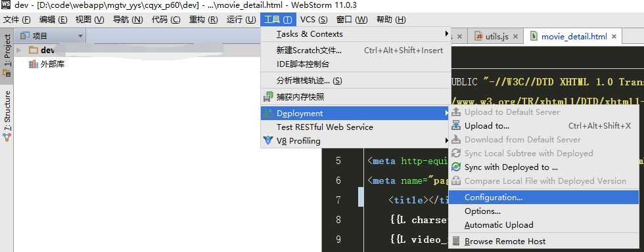Open the 代码 (C) menu
Image resolution: width=644 pixels, height=252 pixels.
pyautogui.click(x=166, y=20)
